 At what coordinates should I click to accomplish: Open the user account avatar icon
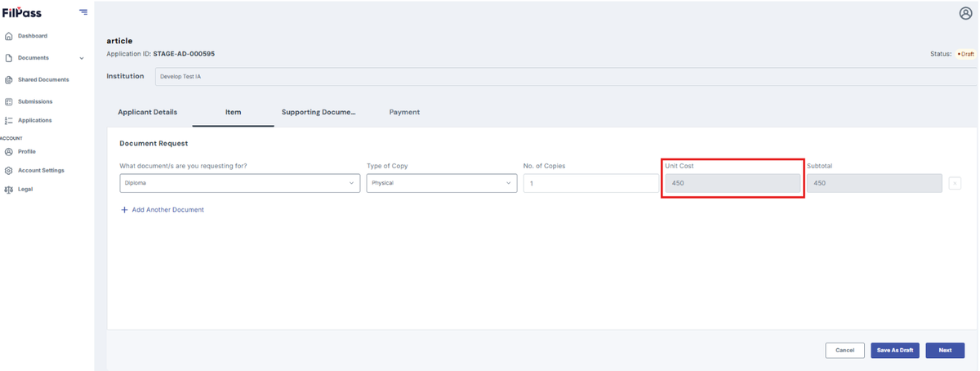click(x=965, y=13)
